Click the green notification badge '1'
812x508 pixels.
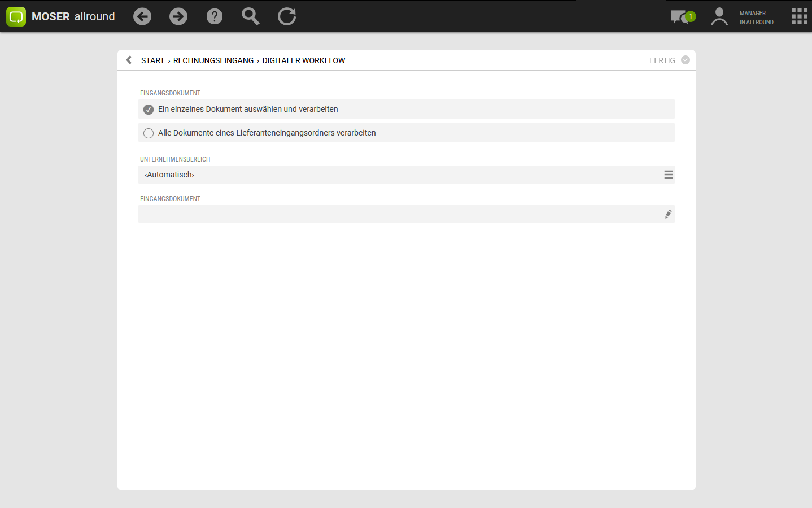pyautogui.click(x=691, y=16)
